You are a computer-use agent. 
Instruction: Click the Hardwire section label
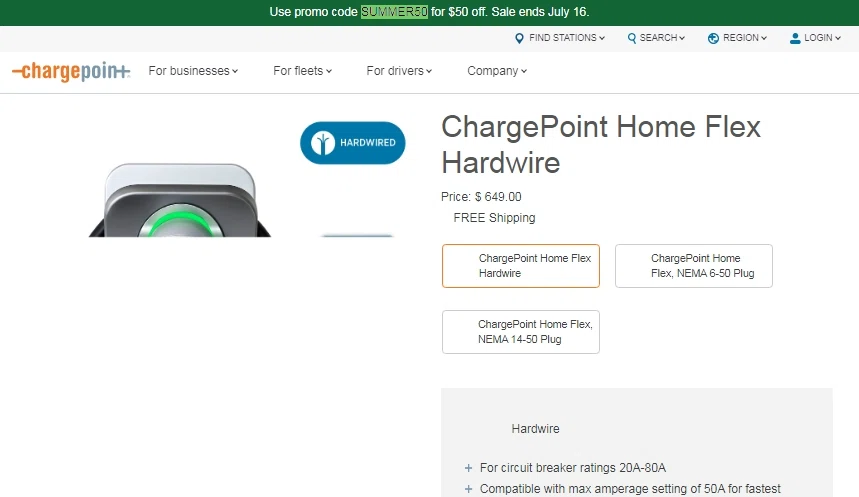[x=535, y=429]
